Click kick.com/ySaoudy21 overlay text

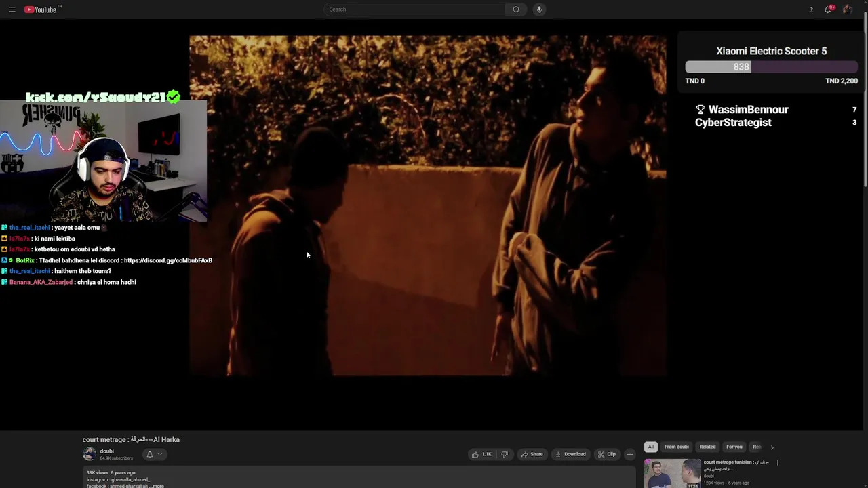(x=103, y=98)
